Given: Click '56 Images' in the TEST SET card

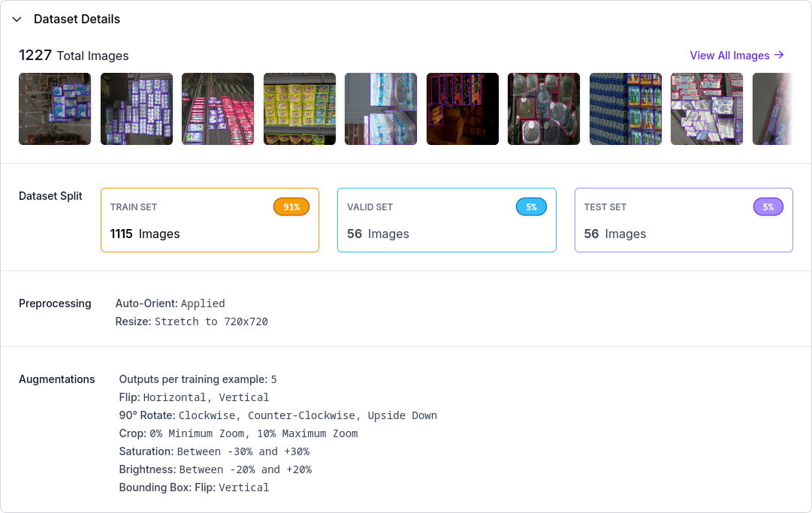Looking at the screenshot, I should pos(615,234).
